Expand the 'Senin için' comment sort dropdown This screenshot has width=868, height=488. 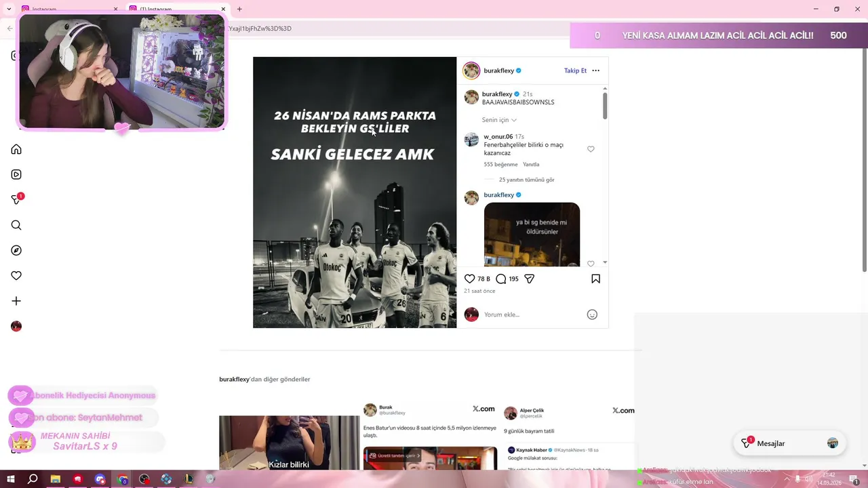(499, 120)
